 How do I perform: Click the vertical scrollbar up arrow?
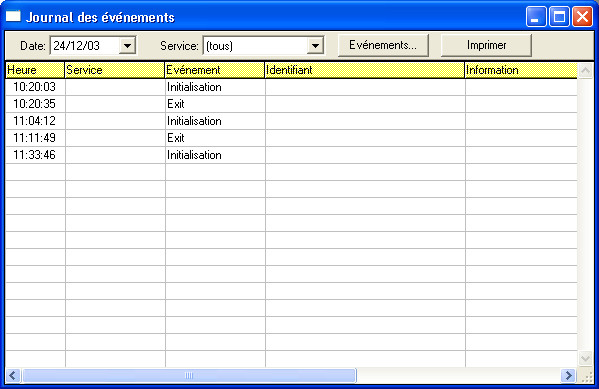click(585, 71)
